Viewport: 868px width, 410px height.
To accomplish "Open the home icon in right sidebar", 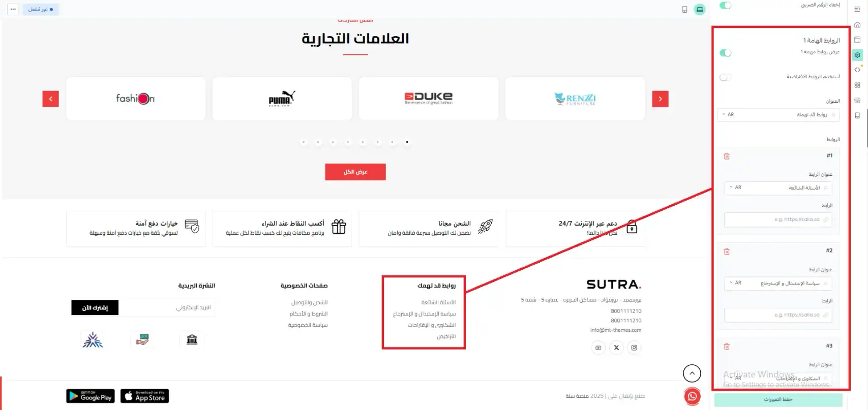I will pos(857,24).
